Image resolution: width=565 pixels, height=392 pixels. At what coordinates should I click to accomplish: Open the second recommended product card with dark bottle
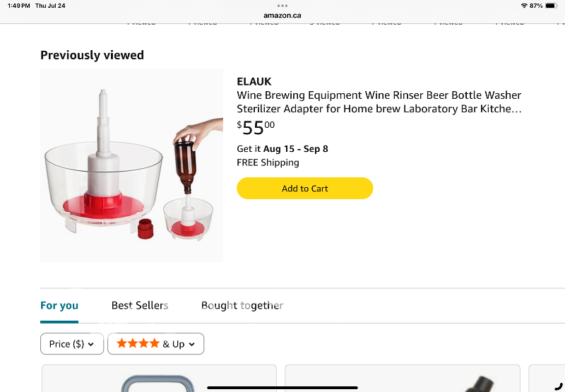(x=403, y=379)
